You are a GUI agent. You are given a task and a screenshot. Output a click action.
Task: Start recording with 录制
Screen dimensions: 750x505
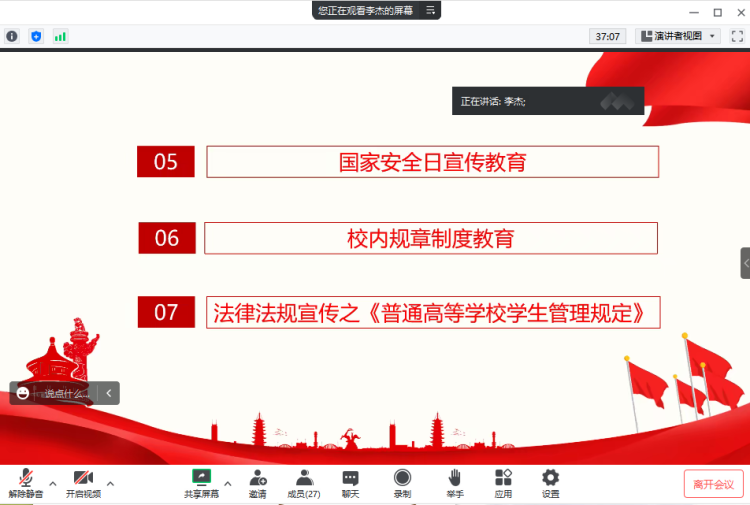[402, 483]
